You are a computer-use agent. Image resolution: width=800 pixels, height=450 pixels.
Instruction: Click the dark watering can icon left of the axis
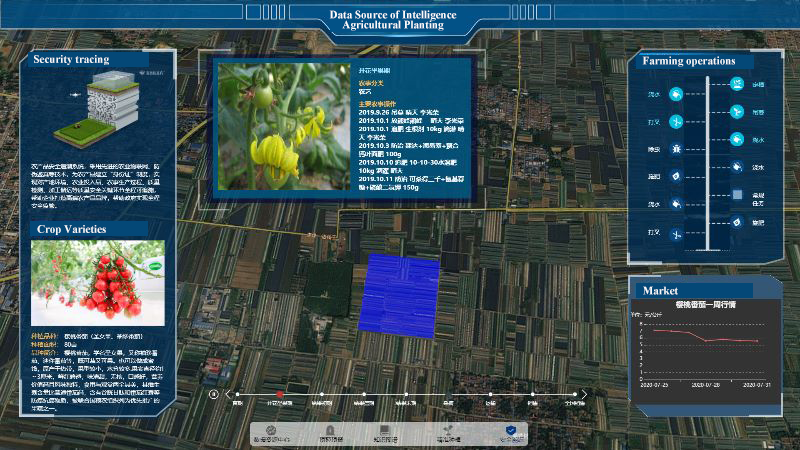(676, 204)
